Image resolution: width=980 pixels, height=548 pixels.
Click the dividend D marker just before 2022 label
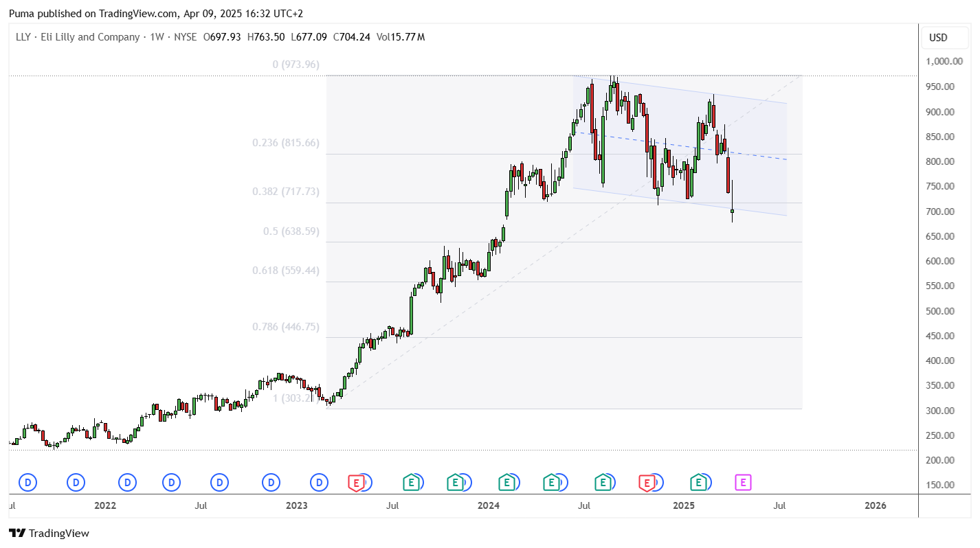click(76, 483)
